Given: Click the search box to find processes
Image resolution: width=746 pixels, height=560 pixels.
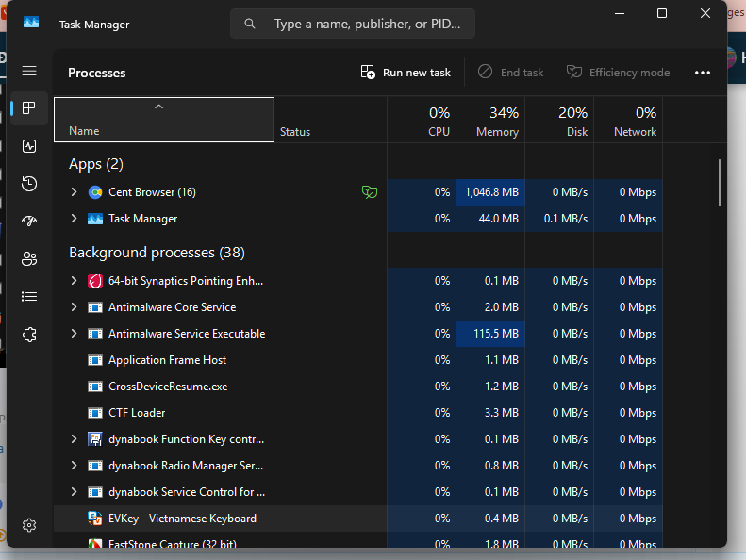Looking at the screenshot, I should point(353,24).
